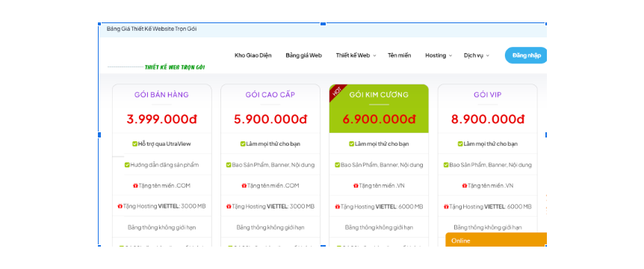The width and height of the screenshot is (644, 269).
Task: Click green check icon beside Hỗ trợ qua UtraView
Action: pyautogui.click(x=134, y=143)
